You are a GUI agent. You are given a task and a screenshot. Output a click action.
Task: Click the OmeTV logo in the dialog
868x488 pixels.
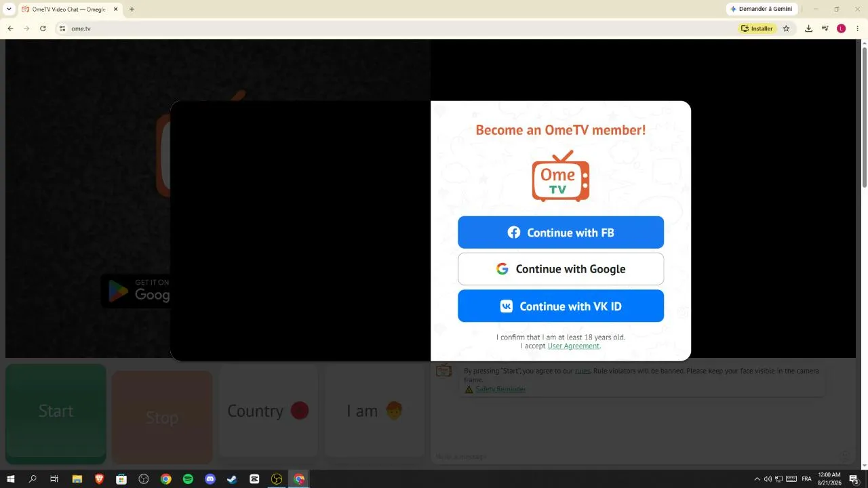click(561, 176)
